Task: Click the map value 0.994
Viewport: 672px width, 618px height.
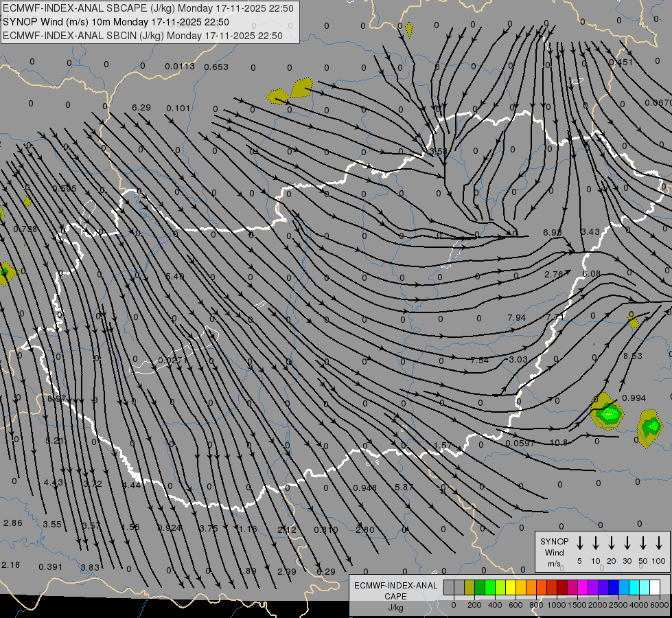Action: coord(634,398)
